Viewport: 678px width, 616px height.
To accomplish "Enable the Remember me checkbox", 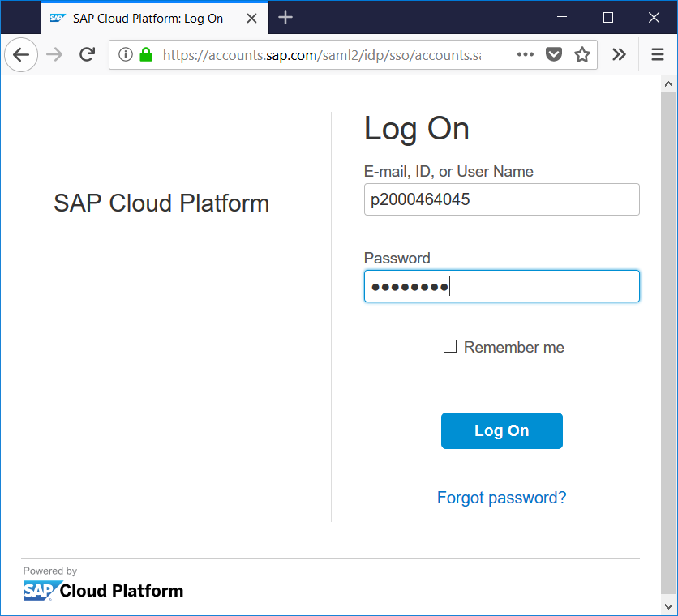I will pyautogui.click(x=450, y=347).
